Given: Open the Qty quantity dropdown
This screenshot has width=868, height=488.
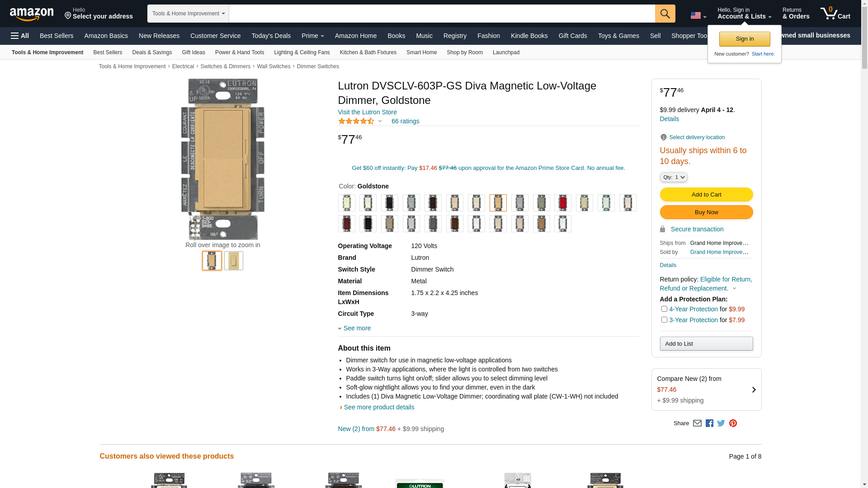Looking at the screenshot, I should coord(673,177).
